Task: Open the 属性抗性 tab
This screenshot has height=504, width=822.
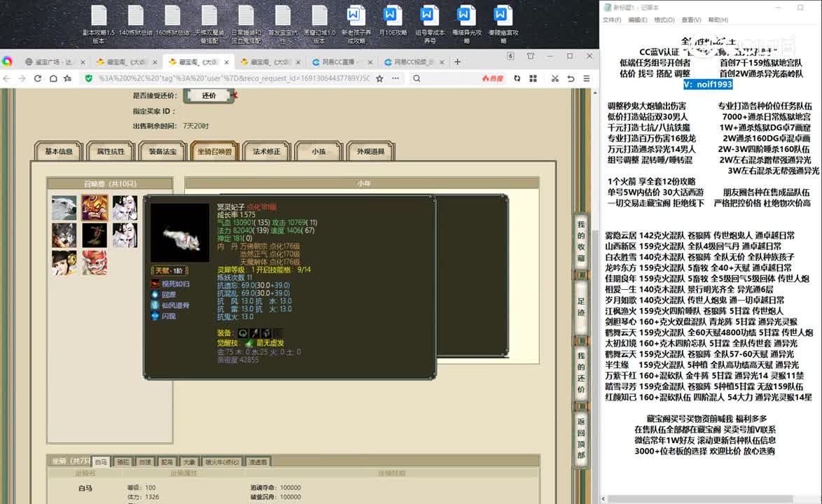Action: pos(111,151)
